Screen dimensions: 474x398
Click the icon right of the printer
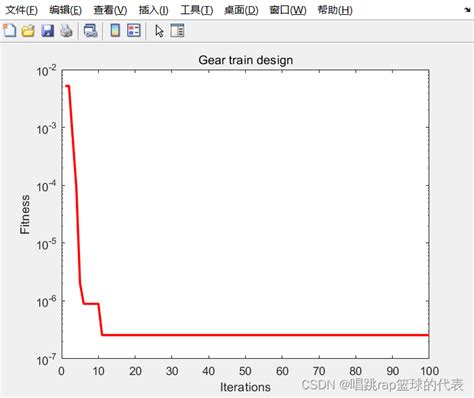(x=90, y=31)
